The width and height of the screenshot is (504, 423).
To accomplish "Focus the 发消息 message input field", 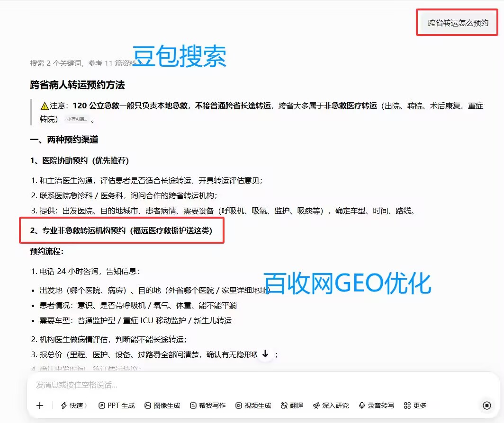I will coord(257,385).
